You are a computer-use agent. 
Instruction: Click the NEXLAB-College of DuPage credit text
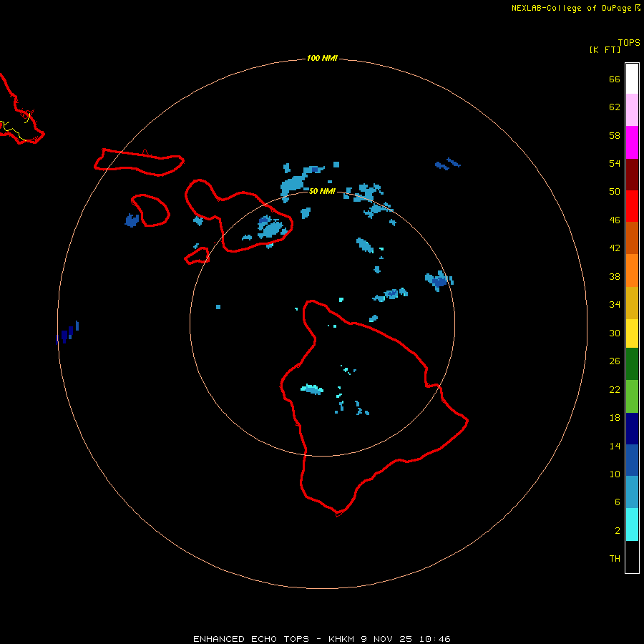pos(571,8)
